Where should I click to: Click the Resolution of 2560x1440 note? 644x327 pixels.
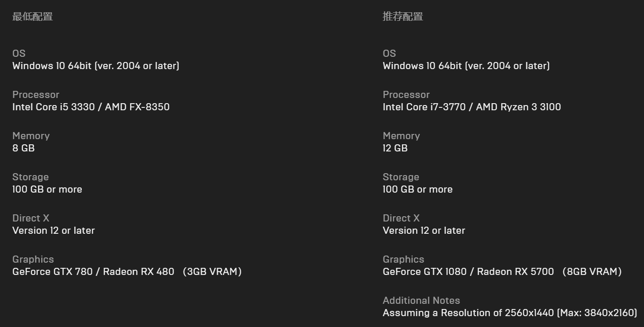pos(510,313)
